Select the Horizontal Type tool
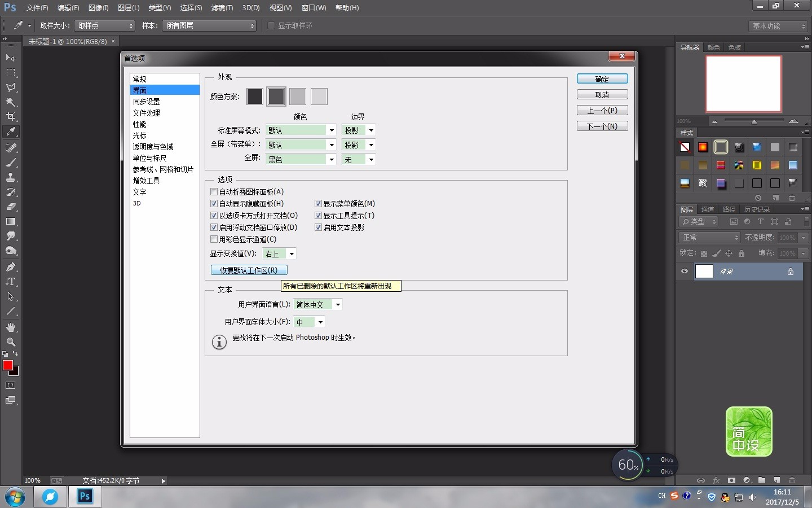Image resolution: width=812 pixels, height=508 pixels. [11, 282]
